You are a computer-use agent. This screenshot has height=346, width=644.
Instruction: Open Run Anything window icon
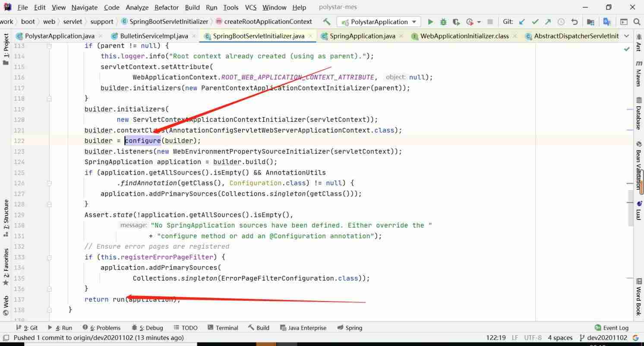tap(624, 22)
